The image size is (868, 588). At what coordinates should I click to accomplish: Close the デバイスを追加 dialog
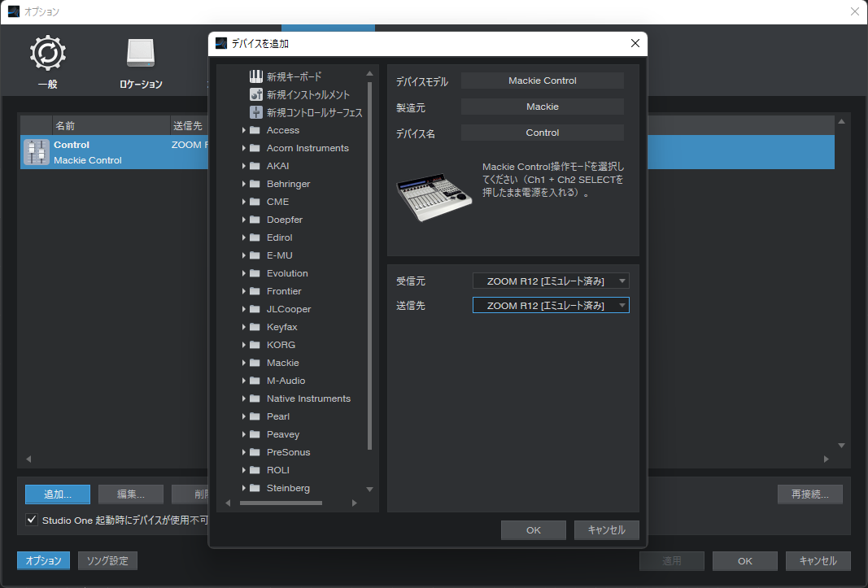click(635, 43)
